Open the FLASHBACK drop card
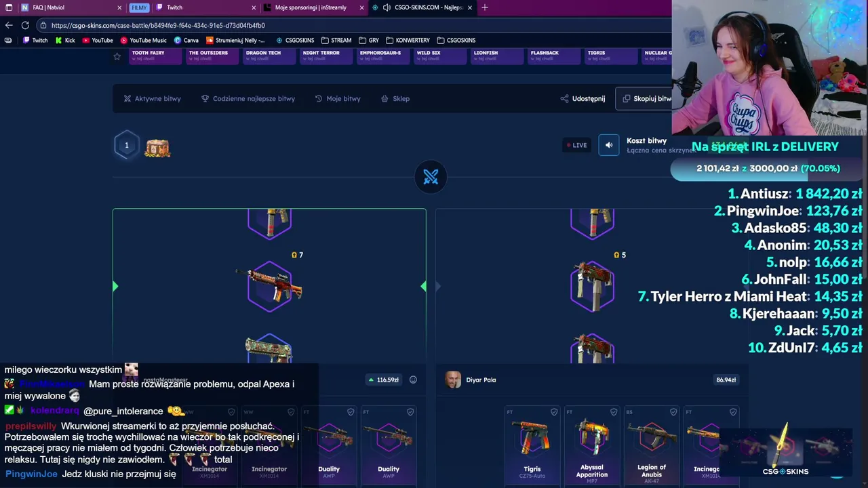This screenshot has width=868, height=488. coord(554,56)
